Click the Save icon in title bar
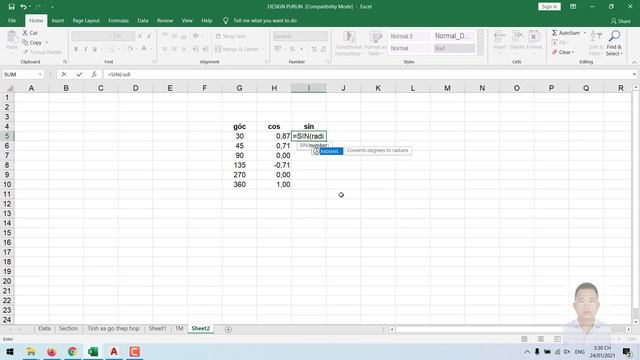Screen dimensions: 640x360 [11, 7]
